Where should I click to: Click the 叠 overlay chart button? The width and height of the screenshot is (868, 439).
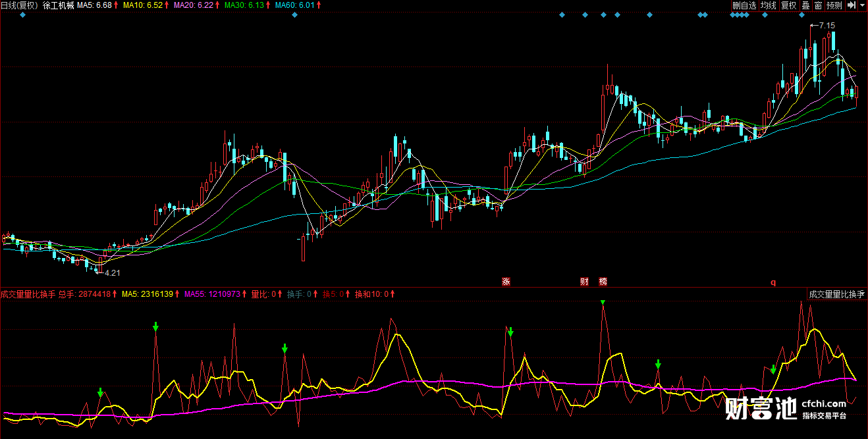click(805, 5)
